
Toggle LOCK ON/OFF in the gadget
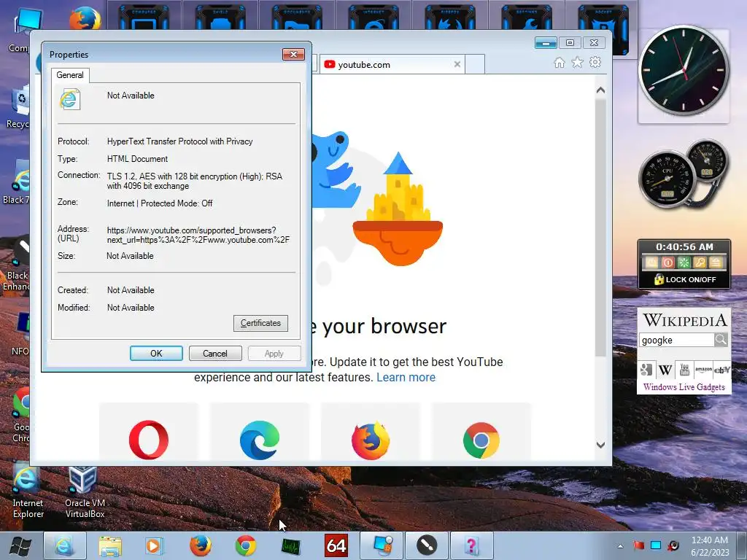click(684, 279)
